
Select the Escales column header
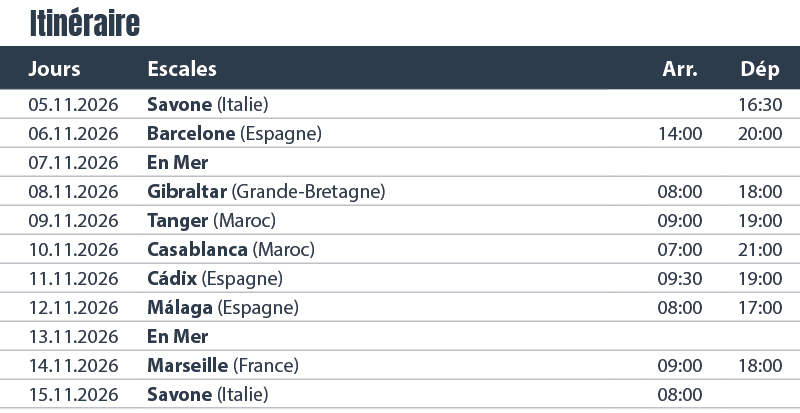tap(182, 69)
